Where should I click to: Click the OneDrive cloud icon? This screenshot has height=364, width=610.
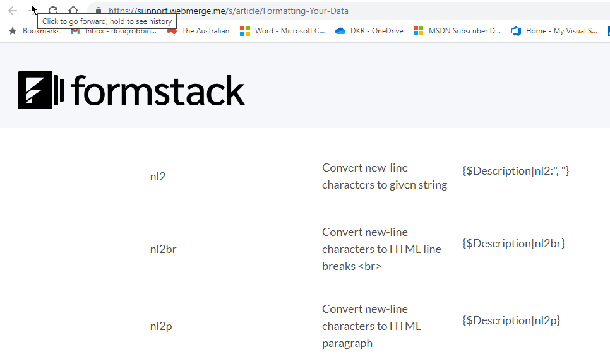pyautogui.click(x=340, y=30)
